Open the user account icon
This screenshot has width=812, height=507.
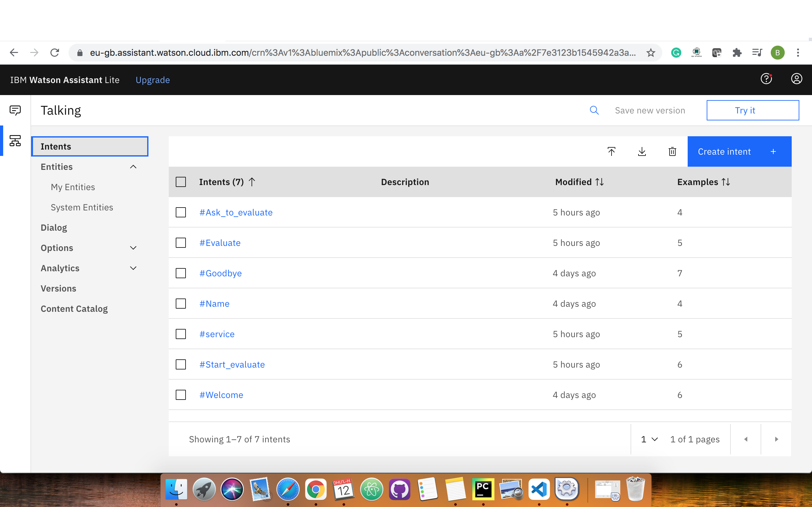pos(796,79)
